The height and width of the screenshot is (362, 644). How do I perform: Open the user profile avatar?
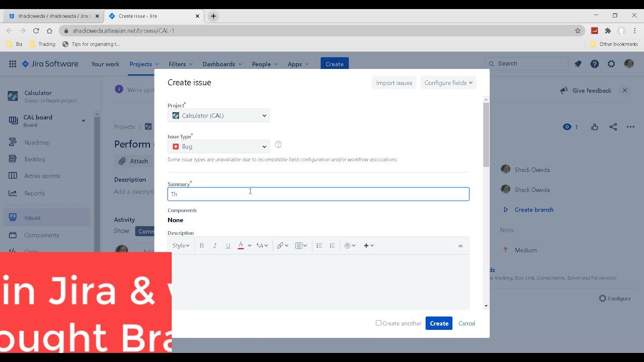[x=629, y=64]
